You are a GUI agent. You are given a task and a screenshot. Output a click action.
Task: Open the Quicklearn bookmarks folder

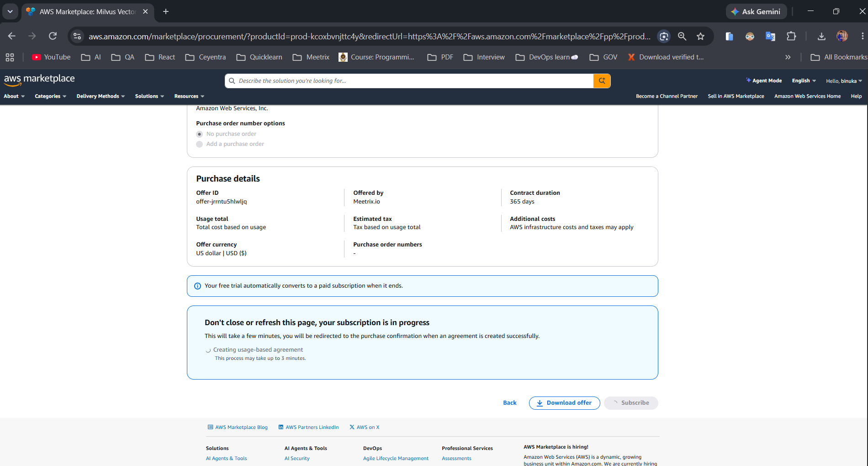(x=259, y=57)
